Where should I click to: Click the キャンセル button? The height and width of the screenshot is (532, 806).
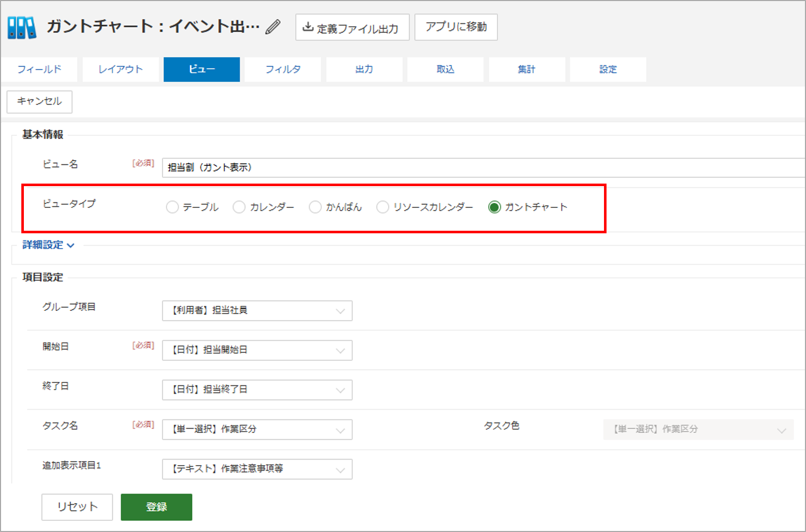40,101
